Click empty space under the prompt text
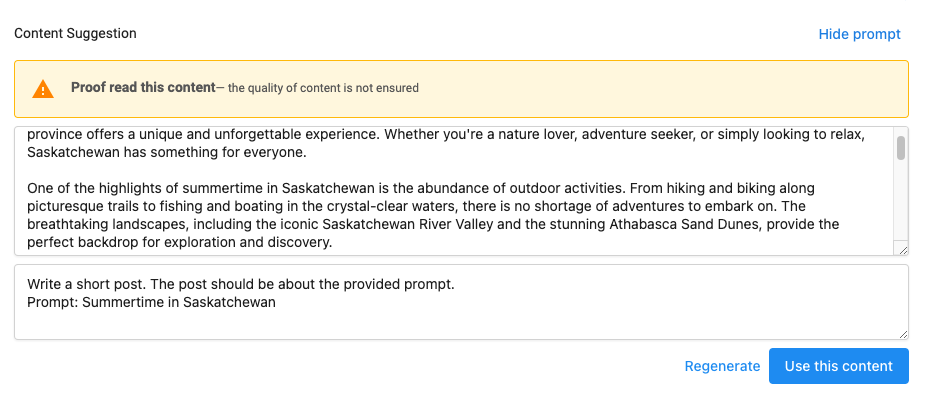Screen dimensions: 931x402 point(461,324)
